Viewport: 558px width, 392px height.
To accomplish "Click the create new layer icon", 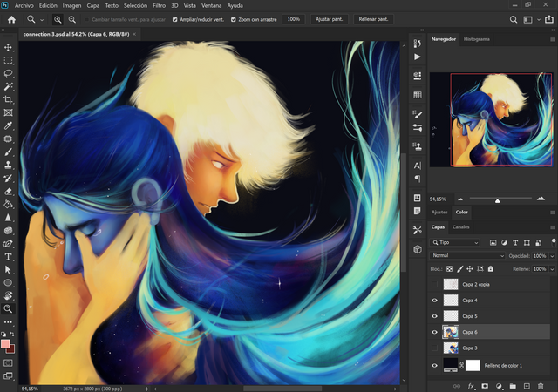I will tap(527, 385).
